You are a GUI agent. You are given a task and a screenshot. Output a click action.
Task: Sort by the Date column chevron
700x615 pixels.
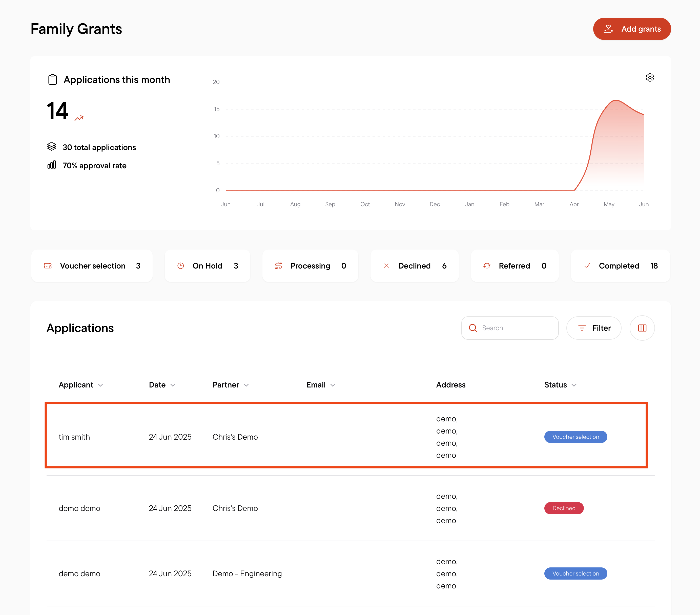pyautogui.click(x=173, y=385)
